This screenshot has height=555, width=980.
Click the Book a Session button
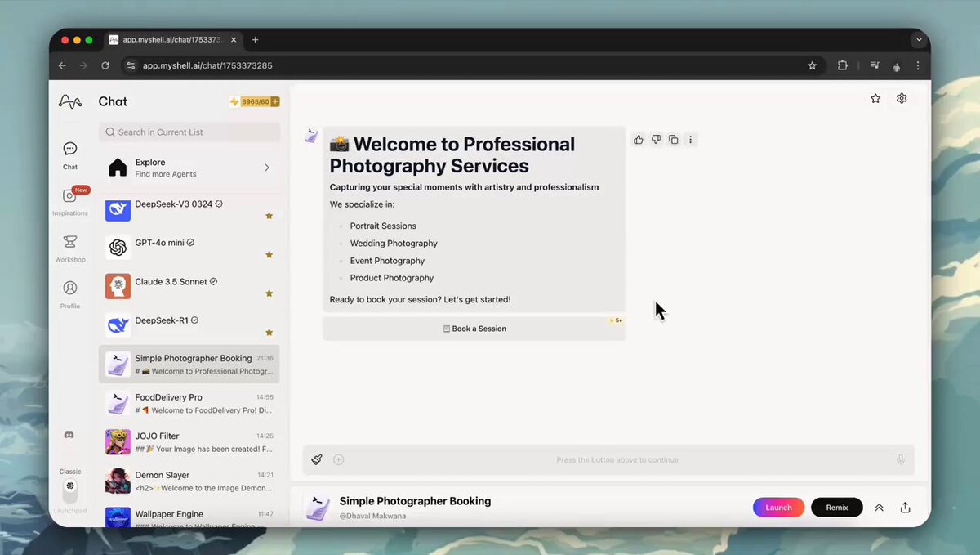pos(474,329)
